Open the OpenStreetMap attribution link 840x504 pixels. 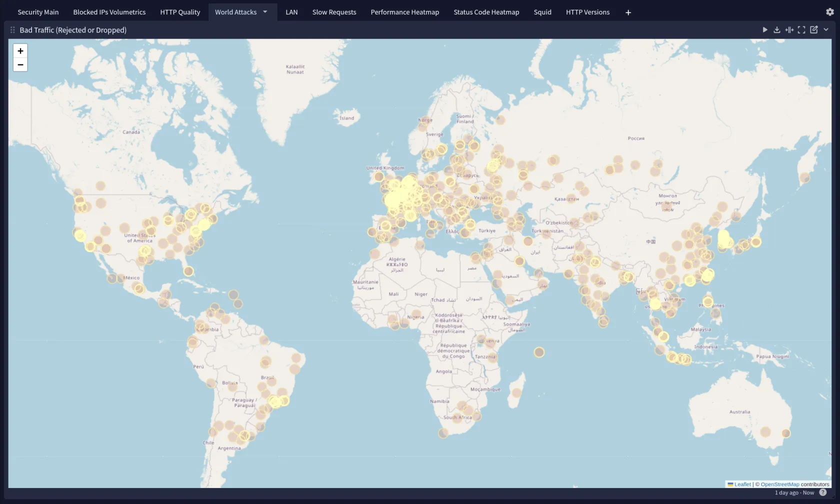click(779, 484)
